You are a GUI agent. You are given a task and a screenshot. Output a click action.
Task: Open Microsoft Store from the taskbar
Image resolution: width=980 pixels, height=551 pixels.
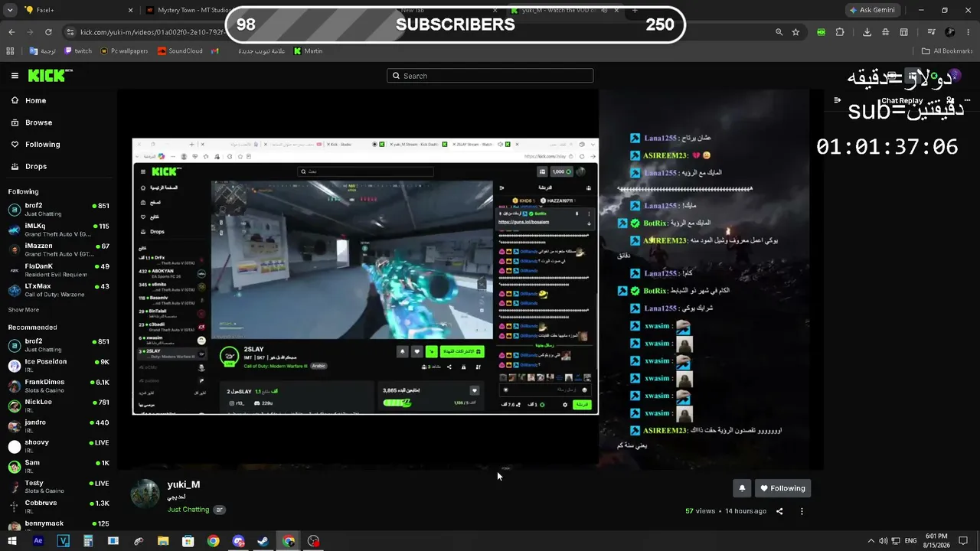[188, 541]
